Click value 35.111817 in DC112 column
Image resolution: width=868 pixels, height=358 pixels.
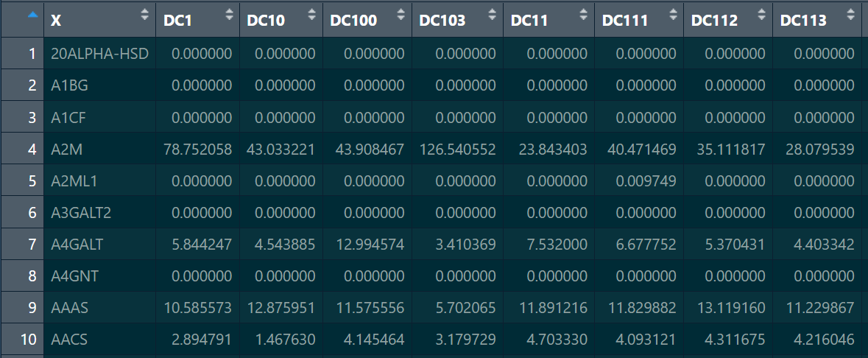click(731, 149)
